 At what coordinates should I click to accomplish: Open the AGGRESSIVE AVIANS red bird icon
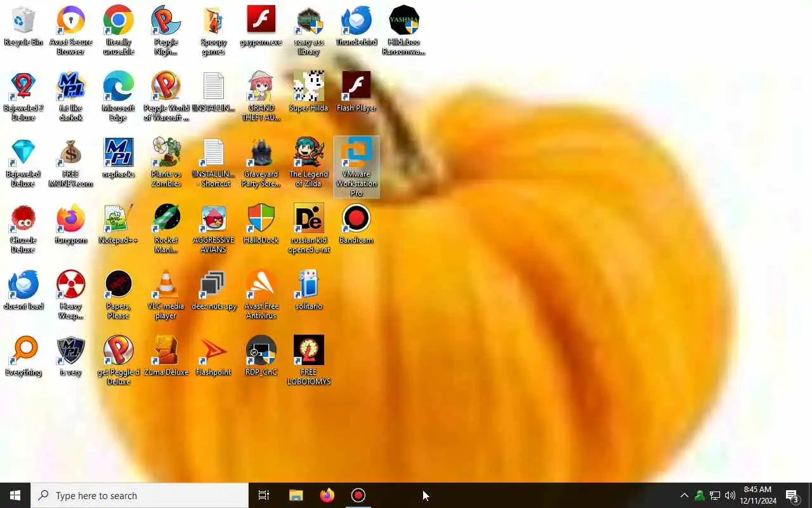(213, 229)
